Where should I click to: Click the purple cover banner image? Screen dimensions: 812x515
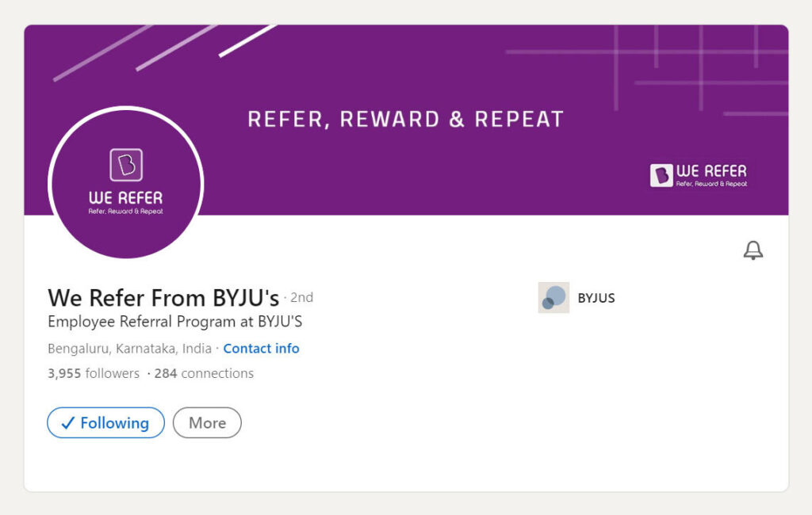(406, 120)
